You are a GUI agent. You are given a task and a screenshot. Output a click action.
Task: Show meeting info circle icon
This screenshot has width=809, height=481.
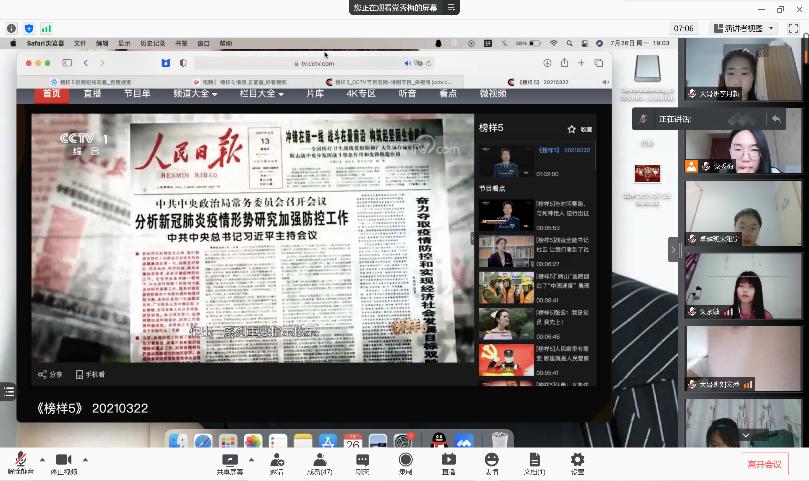[11, 28]
